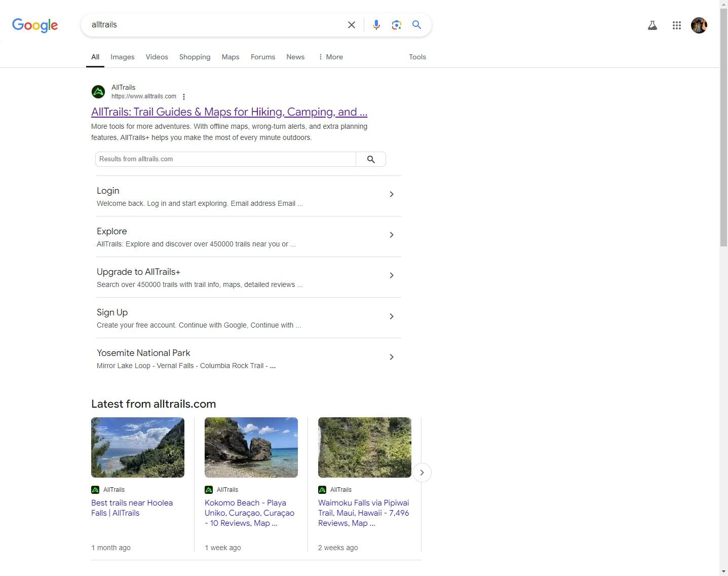Open the Explore sitelink

pyautogui.click(x=111, y=231)
